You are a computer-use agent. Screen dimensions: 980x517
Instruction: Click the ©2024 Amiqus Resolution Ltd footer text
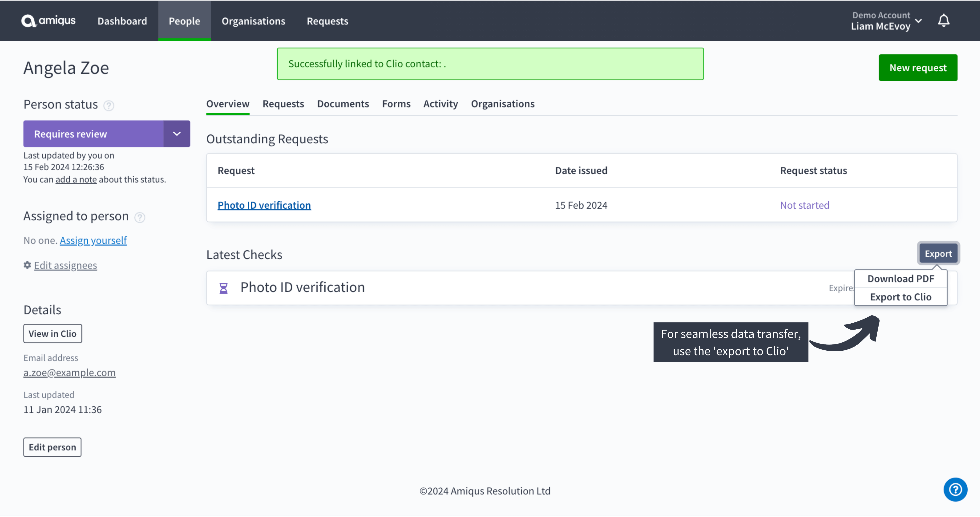[485, 491]
